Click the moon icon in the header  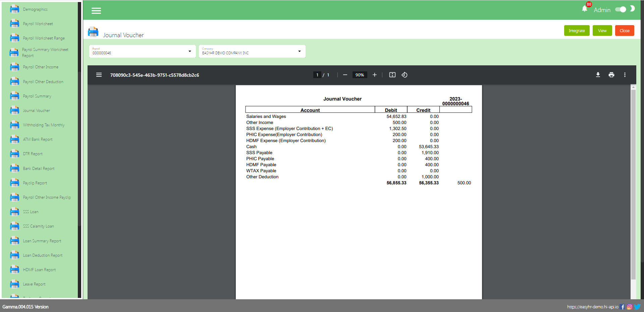[632, 9]
